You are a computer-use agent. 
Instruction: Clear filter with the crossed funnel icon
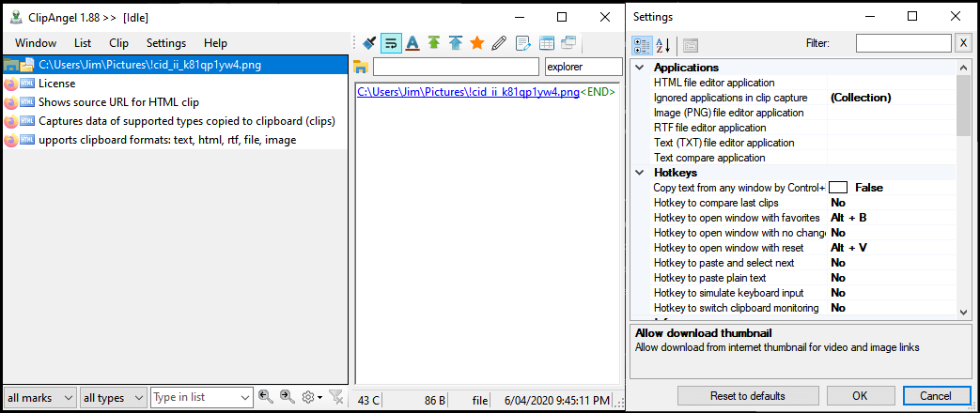click(335, 396)
